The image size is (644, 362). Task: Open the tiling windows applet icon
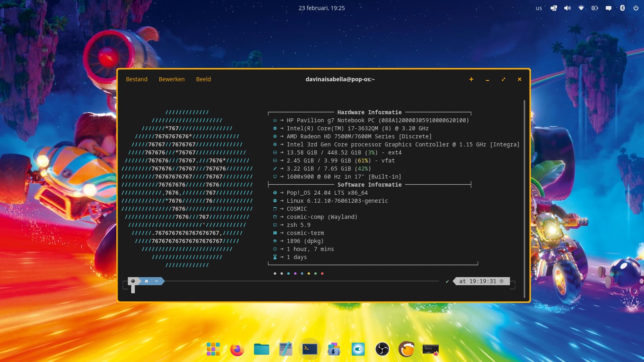coord(554,8)
